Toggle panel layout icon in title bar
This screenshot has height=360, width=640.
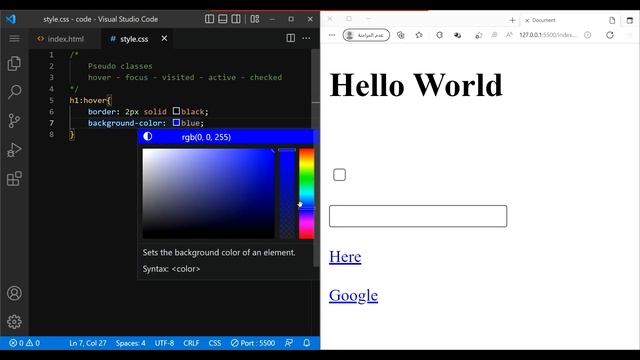click(222, 19)
